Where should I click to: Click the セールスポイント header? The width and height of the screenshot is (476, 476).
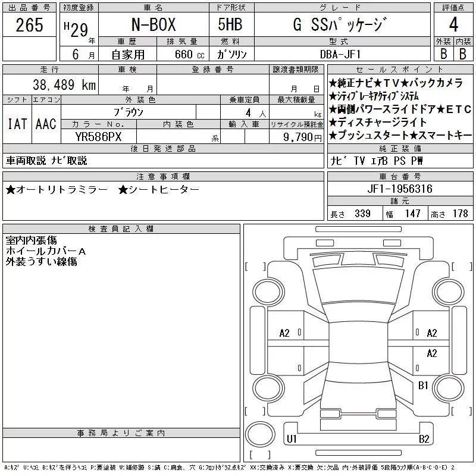400,70
